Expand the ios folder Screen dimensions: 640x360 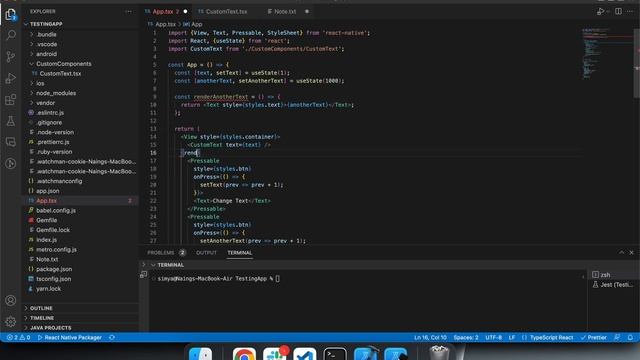coord(40,83)
